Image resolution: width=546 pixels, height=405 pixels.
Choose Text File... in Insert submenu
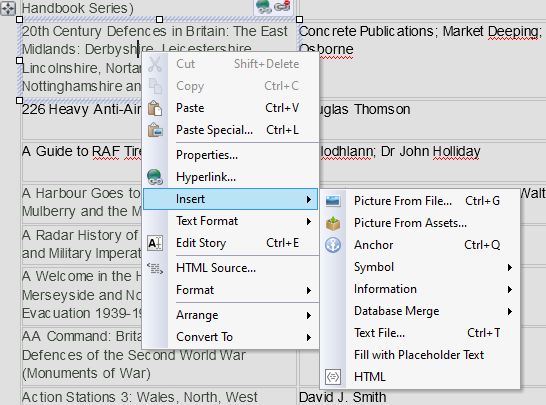420,333
